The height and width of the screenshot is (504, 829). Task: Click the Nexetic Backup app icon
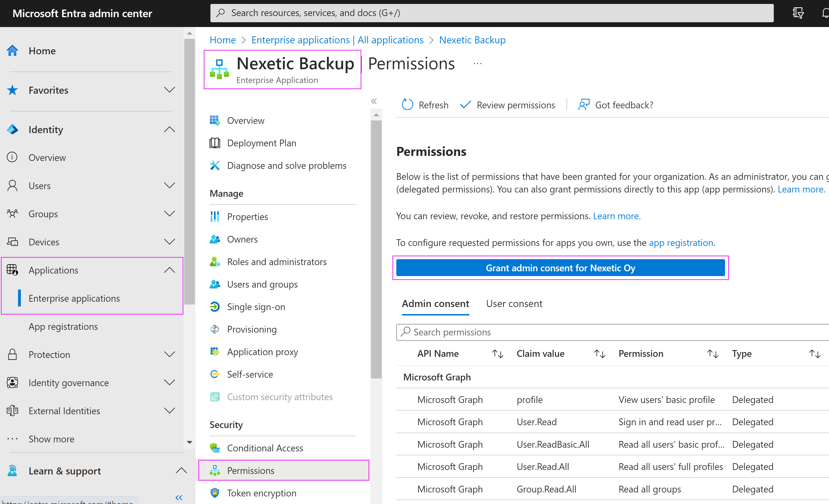[219, 69]
